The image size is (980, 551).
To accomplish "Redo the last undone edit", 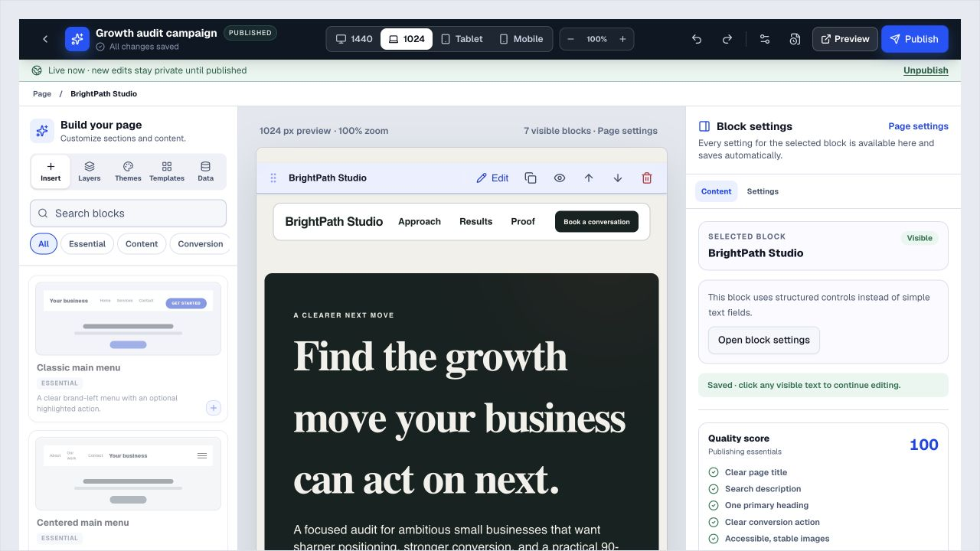I will pos(727,39).
